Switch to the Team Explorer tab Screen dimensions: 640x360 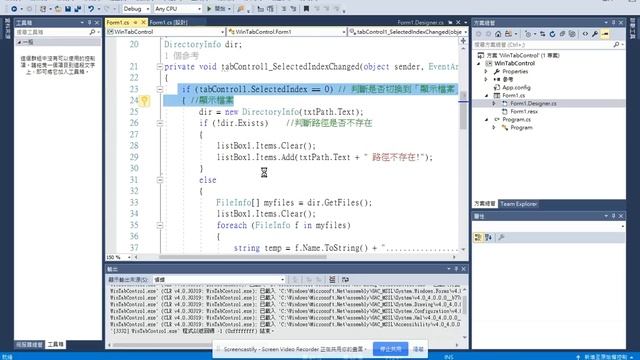[x=518, y=204]
